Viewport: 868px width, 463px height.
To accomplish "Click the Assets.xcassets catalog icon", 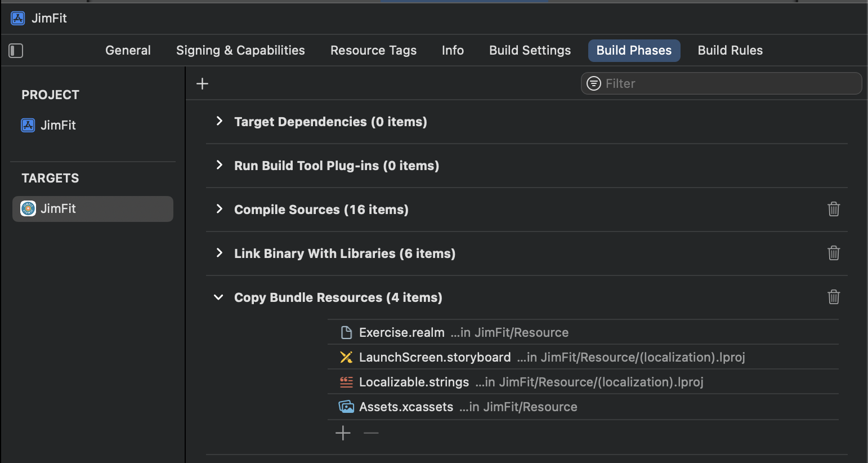I will coord(346,407).
